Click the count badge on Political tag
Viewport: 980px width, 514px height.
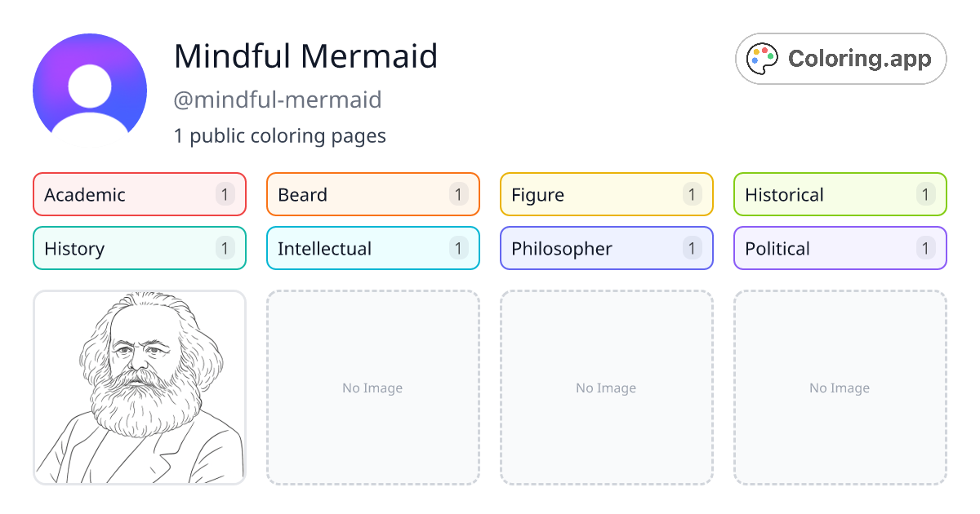(x=925, y=248)
